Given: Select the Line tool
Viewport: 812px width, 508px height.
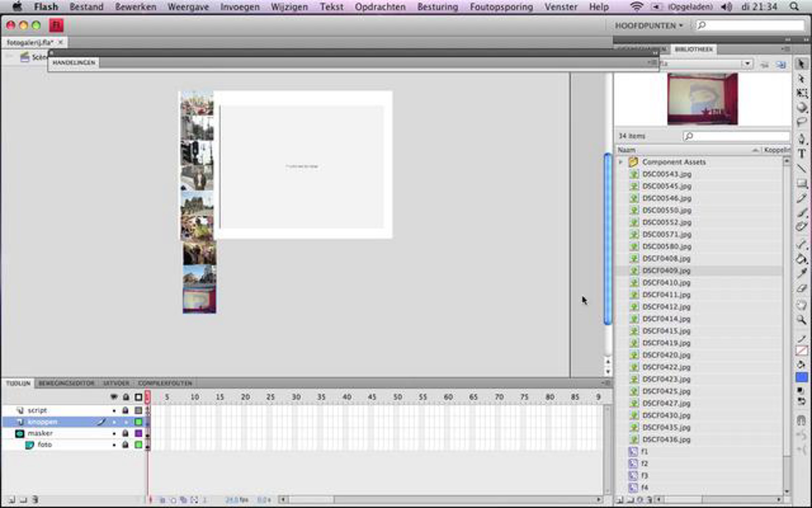Looking at the screenshot, I should 802,168.
